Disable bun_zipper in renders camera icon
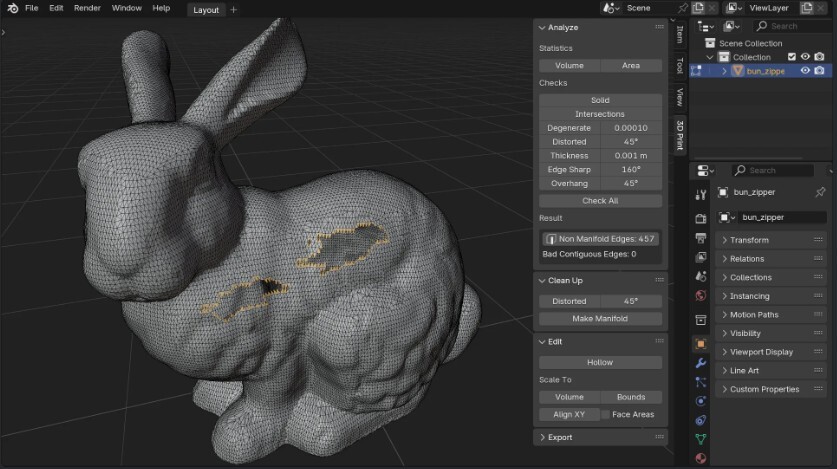This screenshot has height=469, width=837. coord(819,70)
